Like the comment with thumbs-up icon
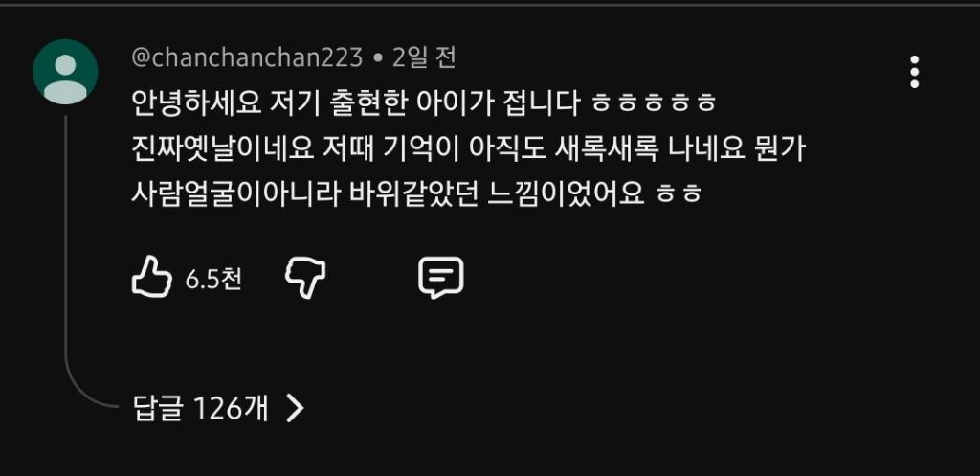Image resolution: width=980 pixels, height=476 pixels. pos(151,277)
